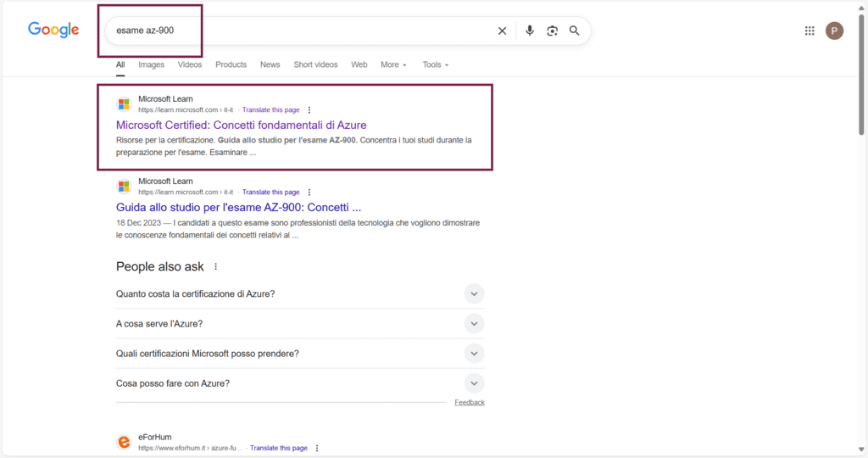Open the three-dot menu next to People also ask

(216, 267)
